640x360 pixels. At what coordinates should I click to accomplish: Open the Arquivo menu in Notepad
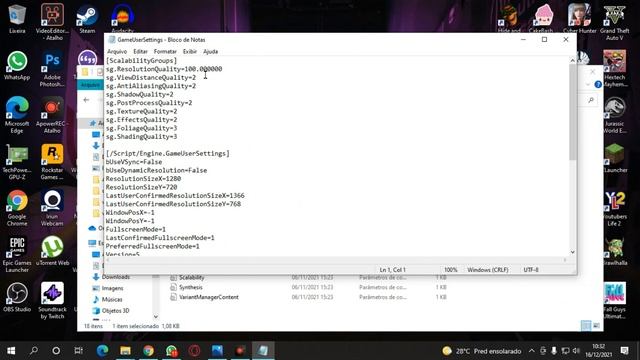[117, 51]
